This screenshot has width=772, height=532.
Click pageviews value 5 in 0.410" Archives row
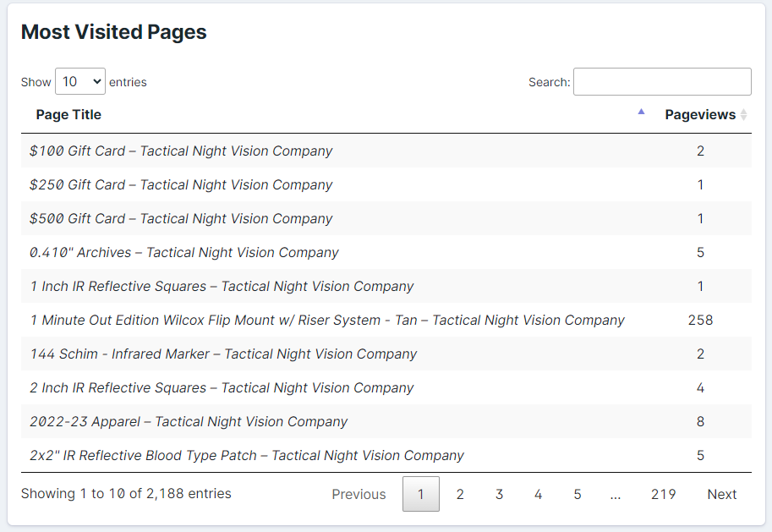click(700, 252)
